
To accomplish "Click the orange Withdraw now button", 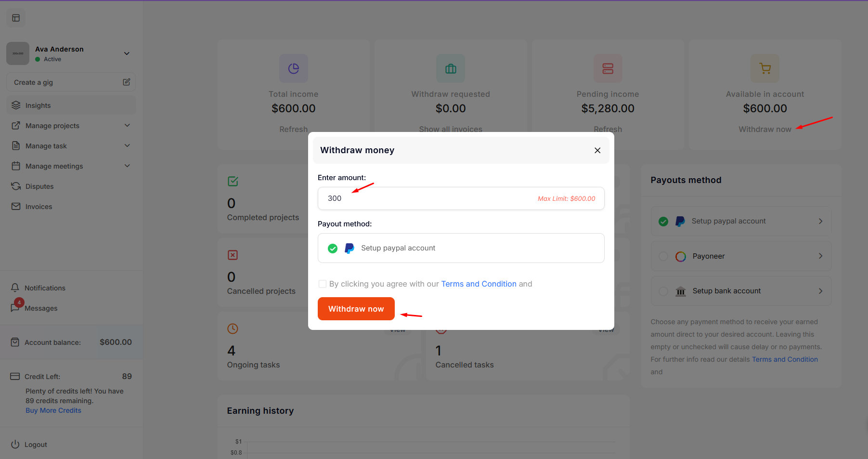I will [x=356, y=309].
